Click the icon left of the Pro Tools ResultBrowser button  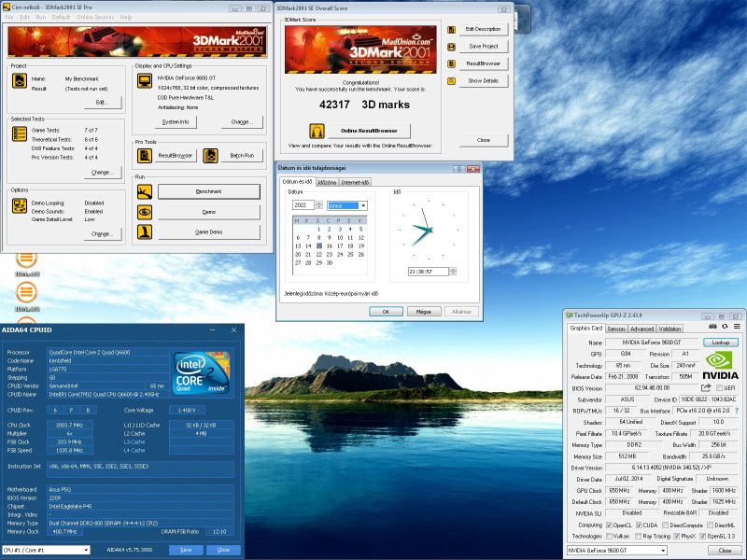[x=145, y=156]
